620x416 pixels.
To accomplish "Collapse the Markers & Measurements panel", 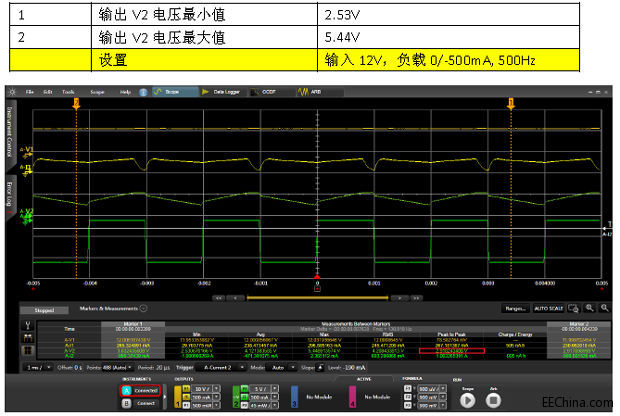I will pos(144,308).
